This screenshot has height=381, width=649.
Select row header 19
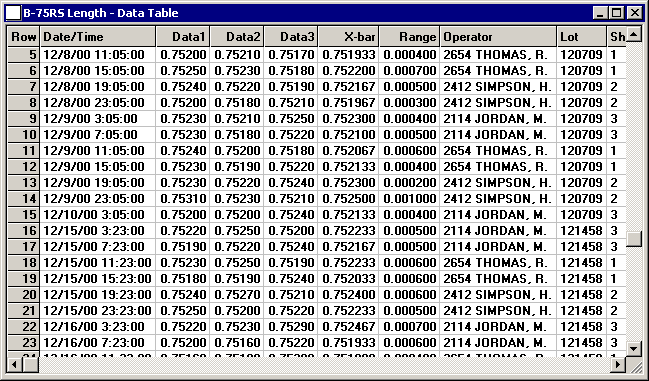24,279
